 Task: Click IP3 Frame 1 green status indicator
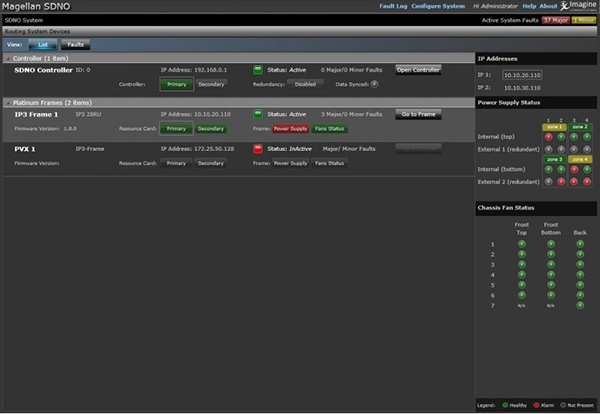coord(258,114)
